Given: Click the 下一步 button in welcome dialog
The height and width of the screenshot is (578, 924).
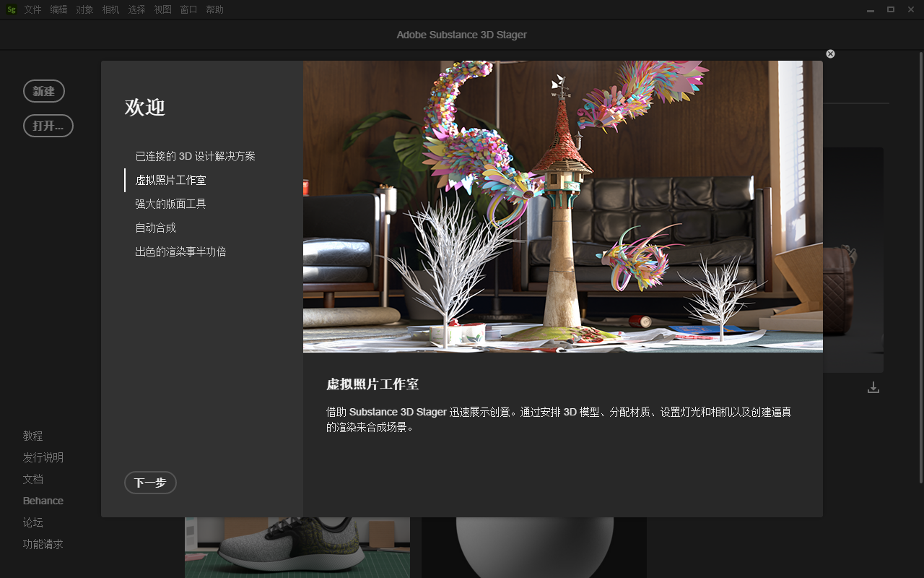Looking at the screenshot, I should point(150,483).
